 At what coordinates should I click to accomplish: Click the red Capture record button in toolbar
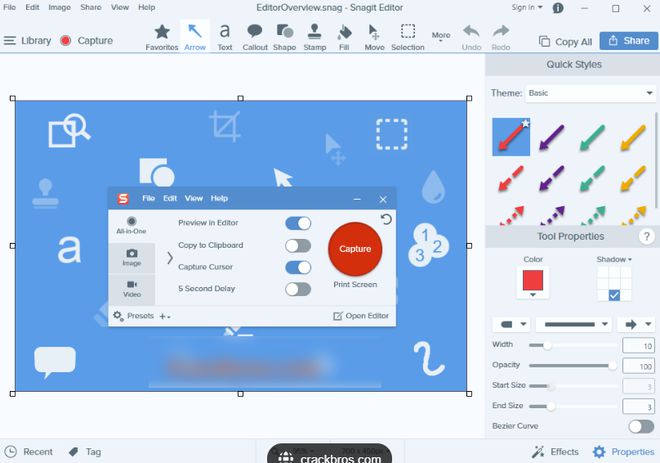65,40
